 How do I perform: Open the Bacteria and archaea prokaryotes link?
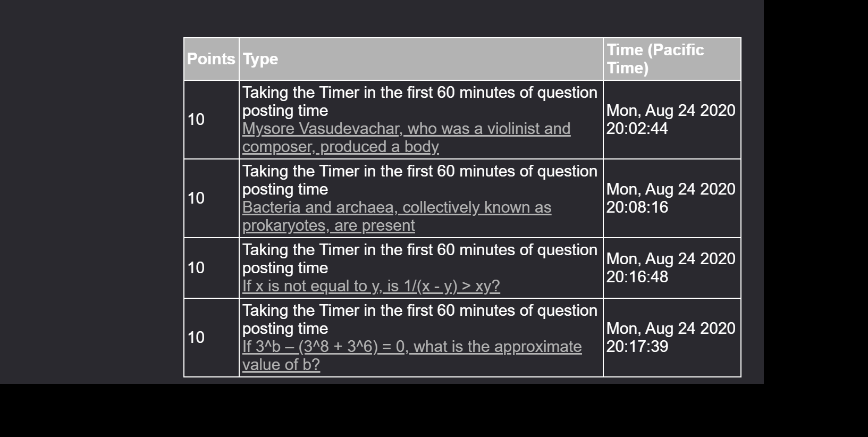tap(397, 208)
